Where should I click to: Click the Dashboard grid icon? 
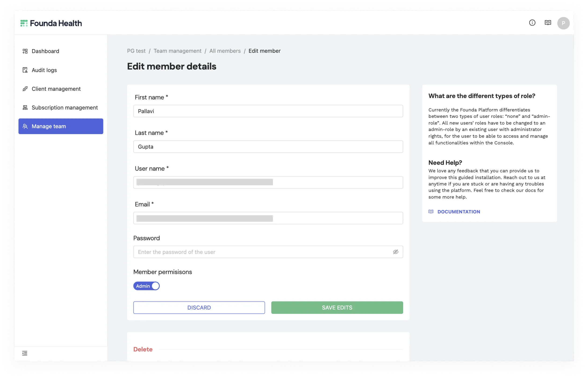point(25,51)
